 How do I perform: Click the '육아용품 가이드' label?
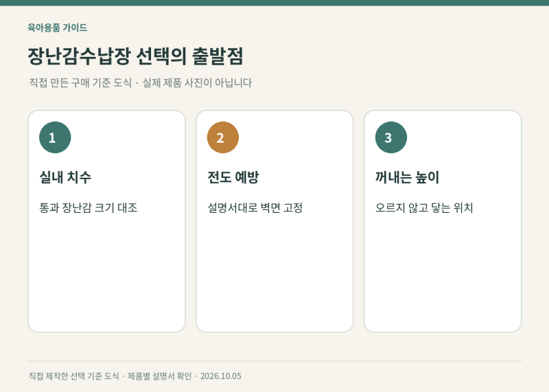(x=58, y=27)
